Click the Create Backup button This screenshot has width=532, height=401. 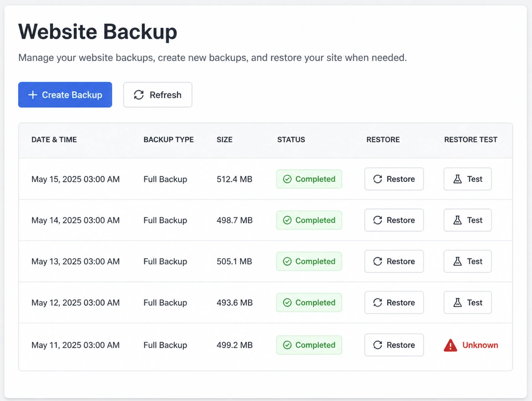click(x=65, y=95)
